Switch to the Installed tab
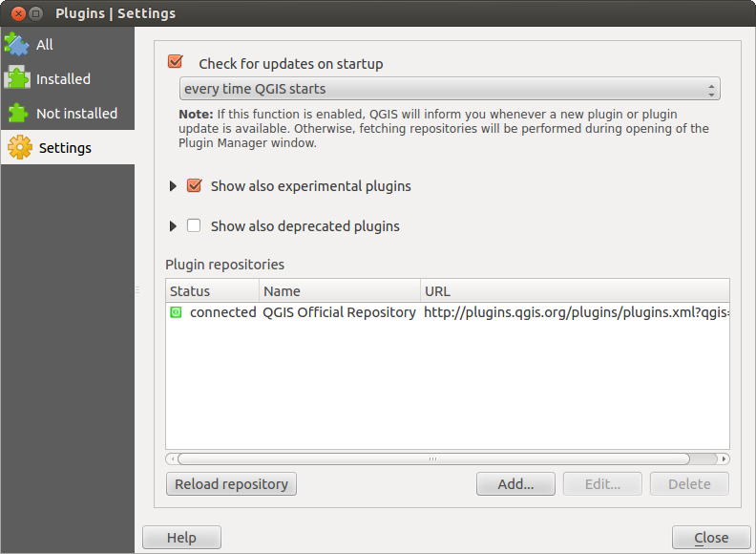756x554 pixels. (x=63, y=79)
